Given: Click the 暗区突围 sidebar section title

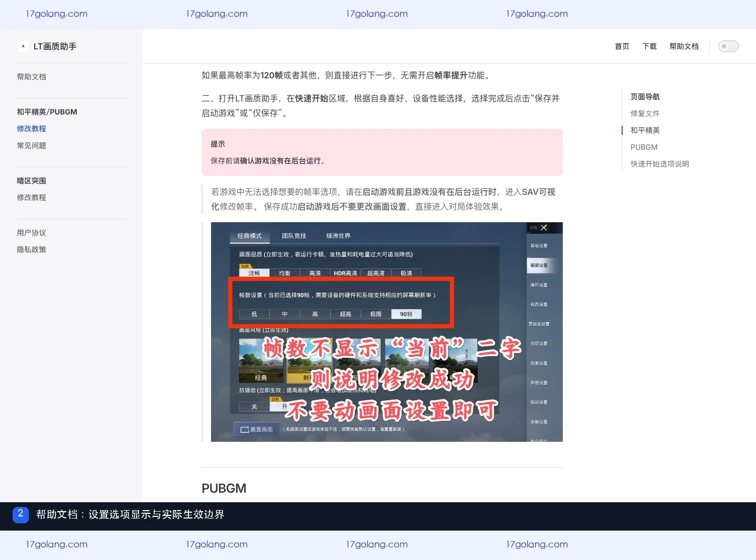Looking at the screenshot, I should (31, 181).
